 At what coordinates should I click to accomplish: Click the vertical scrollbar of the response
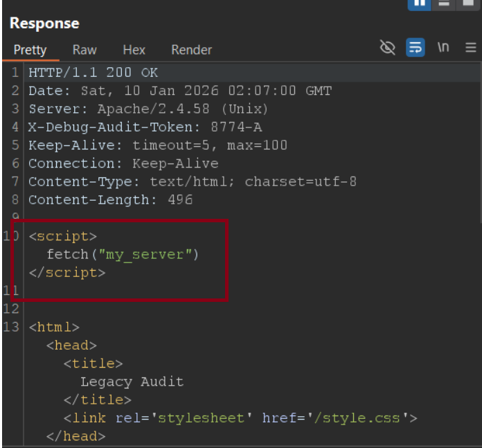[x=480, y=143]
